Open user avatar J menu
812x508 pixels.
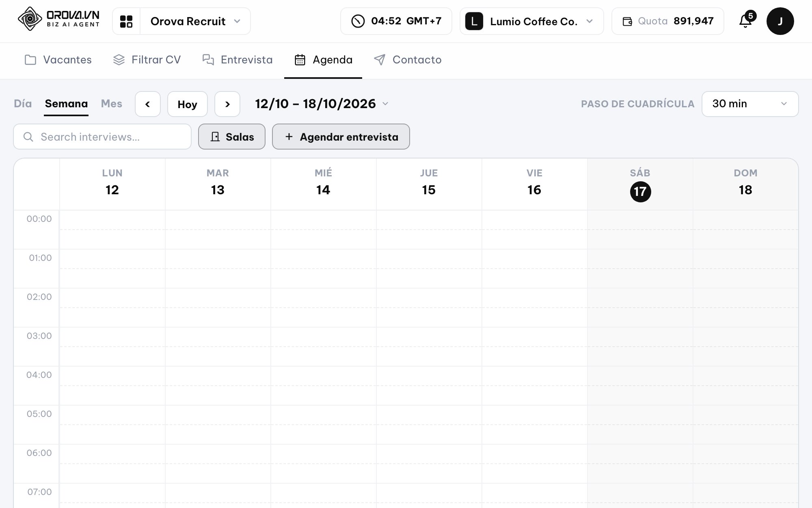780,21
